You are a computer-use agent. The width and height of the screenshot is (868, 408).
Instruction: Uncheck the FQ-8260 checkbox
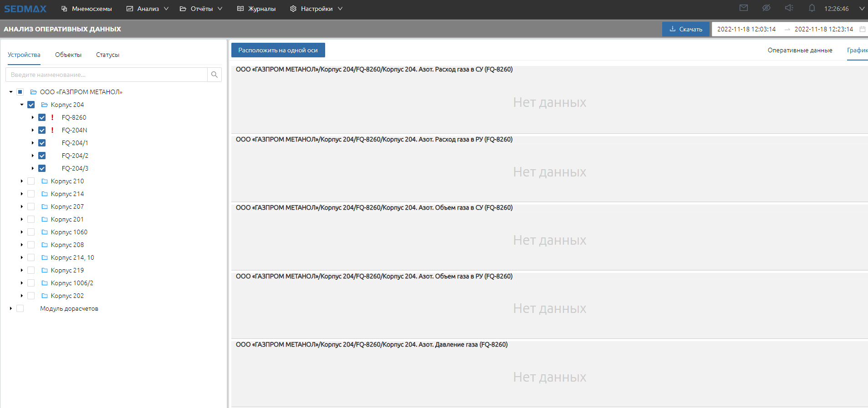click(42, 117)
